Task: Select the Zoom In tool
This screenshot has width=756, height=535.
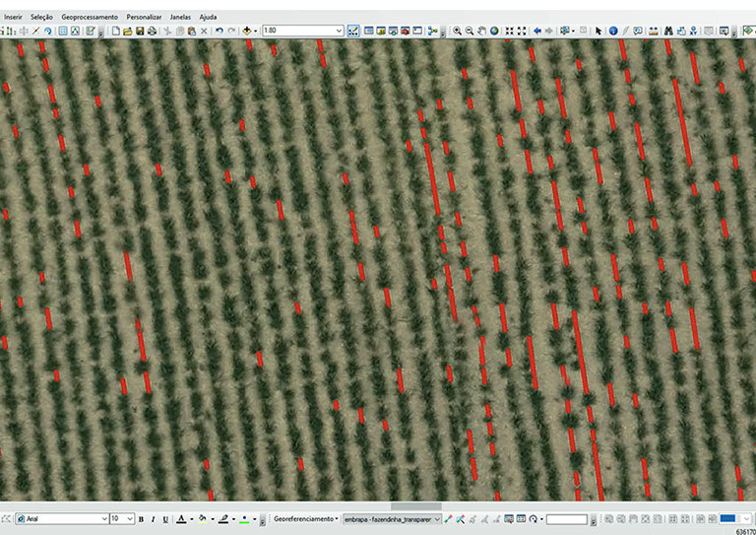Action: click(457, 31)
